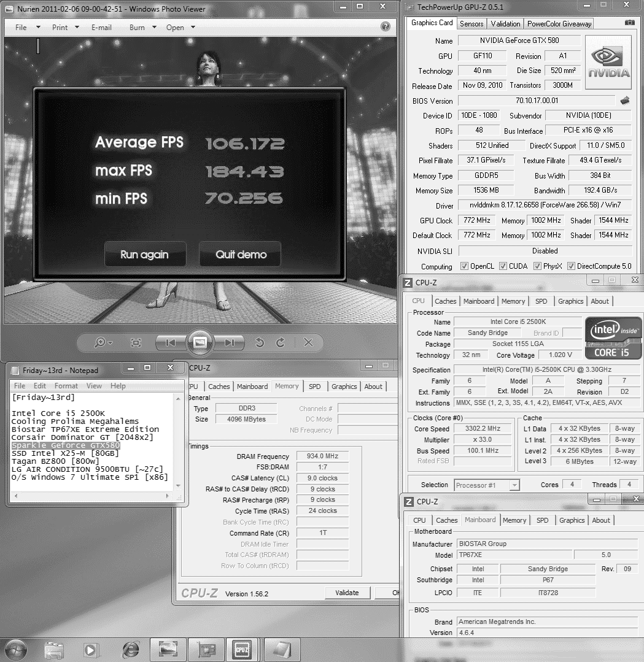
Task: Open About tab in top CPU-Z window
Action: coord(600,301)
